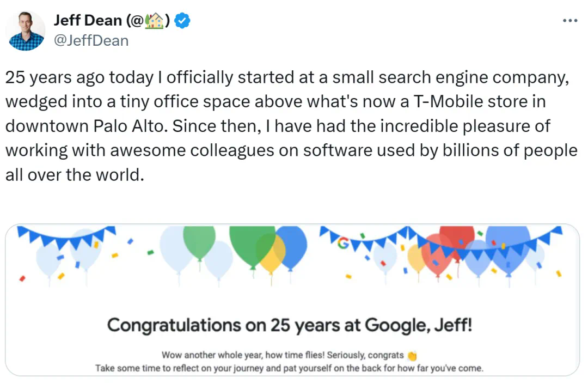This screenshot has height=383, width=588.
Task: Open the three-dot more options menu
Action: (569, 21)
